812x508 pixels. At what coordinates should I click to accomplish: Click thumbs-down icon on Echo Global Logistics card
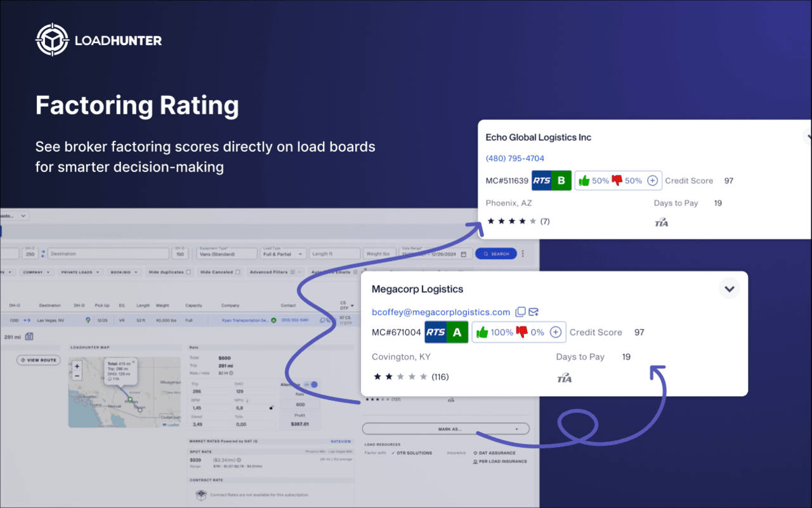click(x=617, y=180)
